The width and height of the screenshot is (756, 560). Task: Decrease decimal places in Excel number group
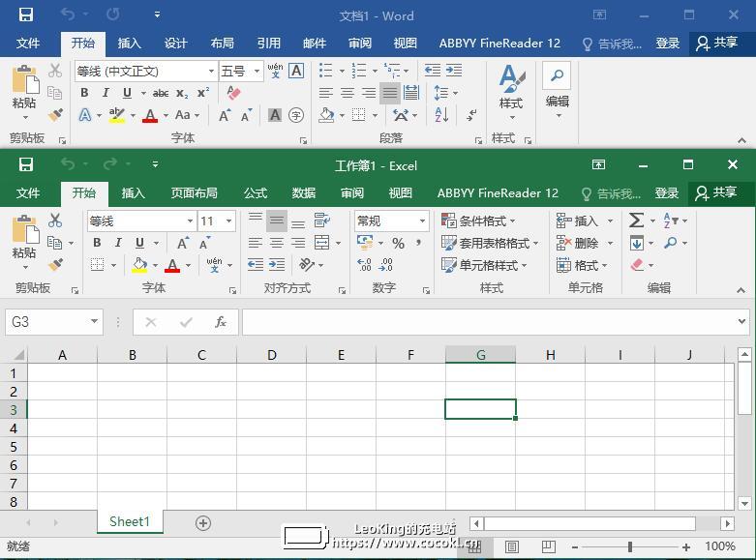385,265
